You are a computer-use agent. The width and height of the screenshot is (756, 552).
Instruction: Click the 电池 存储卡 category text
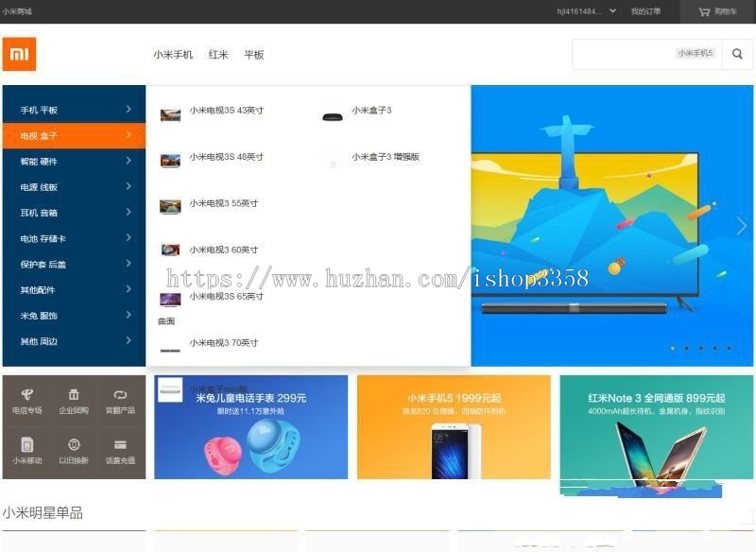[43, 238]
